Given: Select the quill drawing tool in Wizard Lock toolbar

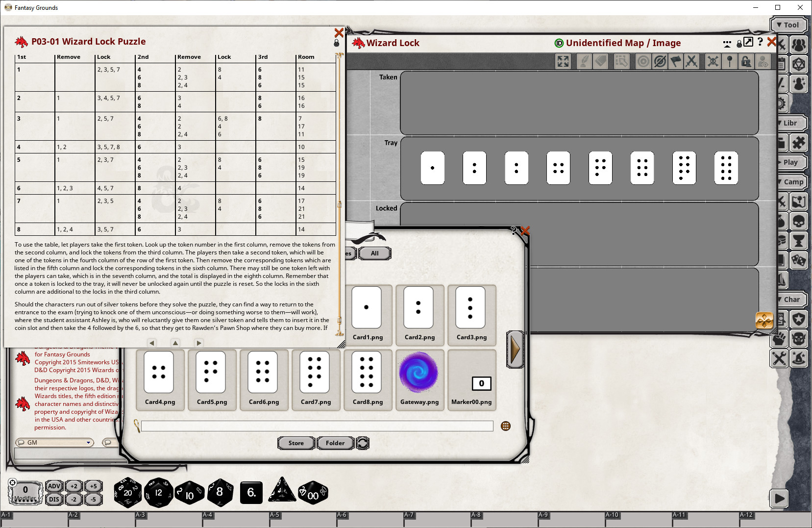Looking at the screenshot, I should pyautogui.click(x=584, y=61).
